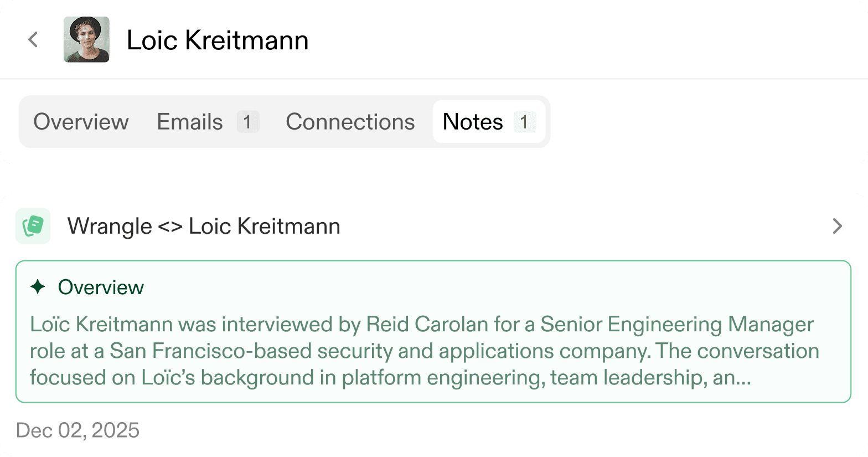Click the back arrow chevron
The height and width of the screenshot is (457, 868).
(x=33, y=40)
